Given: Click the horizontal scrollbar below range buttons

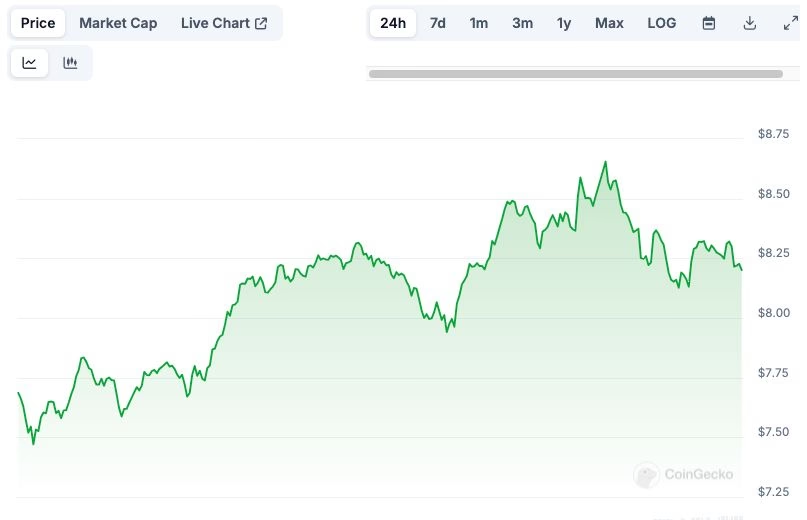Looking at the screenshot, I should 575,73.
